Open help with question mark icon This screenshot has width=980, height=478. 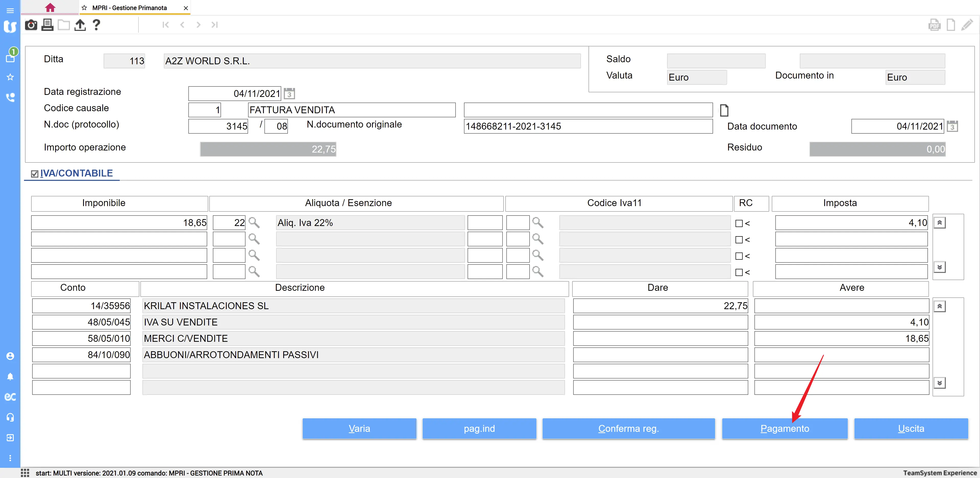pyautogui.click(x=96, y=25)
